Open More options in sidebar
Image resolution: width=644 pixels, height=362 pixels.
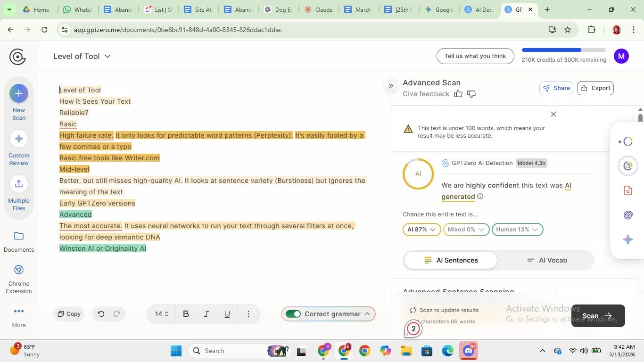(x=19, y=317)
